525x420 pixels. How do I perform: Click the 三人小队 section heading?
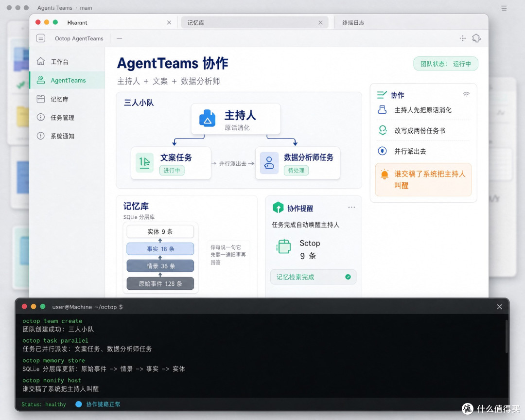tap(139, 103)
